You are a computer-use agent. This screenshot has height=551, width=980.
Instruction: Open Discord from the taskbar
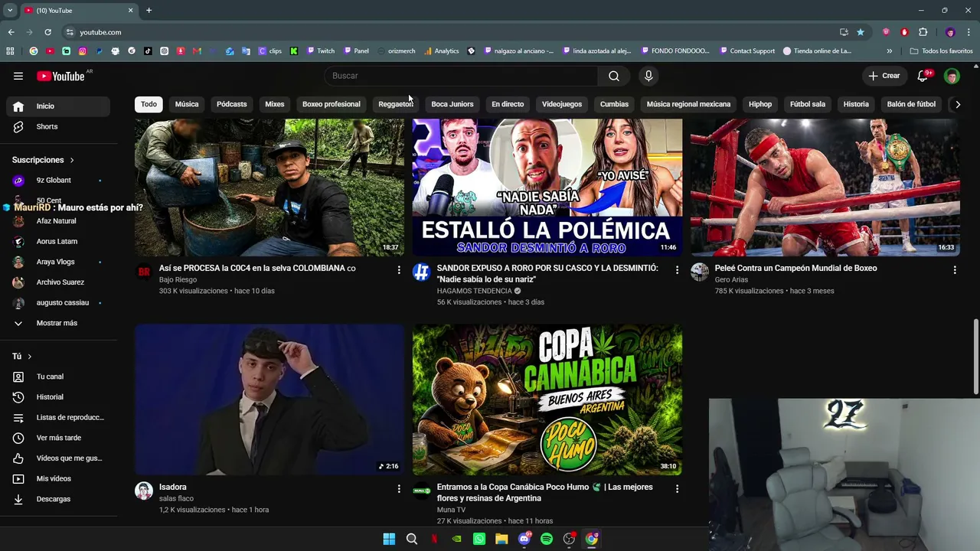coord(524,539)
